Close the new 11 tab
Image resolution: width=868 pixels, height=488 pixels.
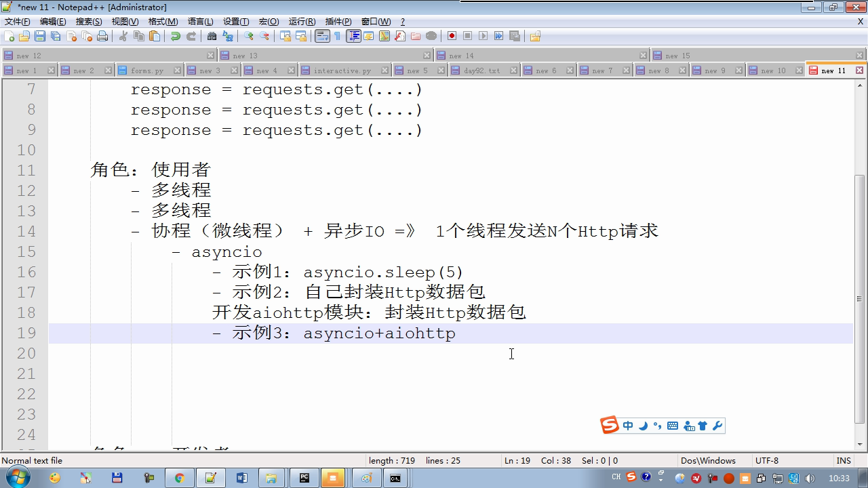[x=859, y=70]
